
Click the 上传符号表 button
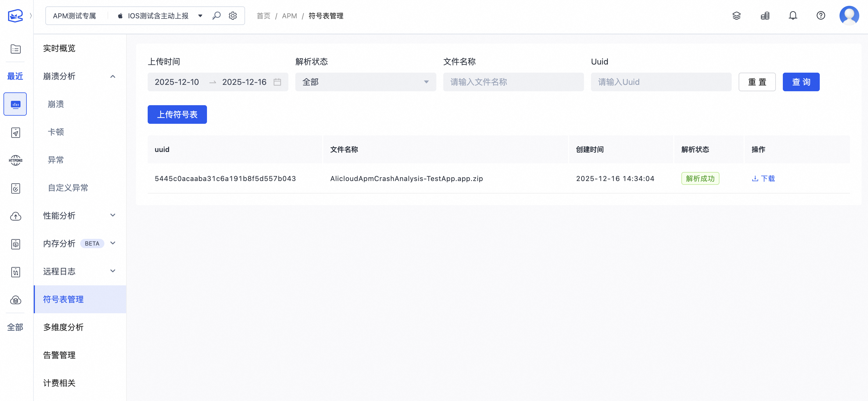[x=177, y=114]
